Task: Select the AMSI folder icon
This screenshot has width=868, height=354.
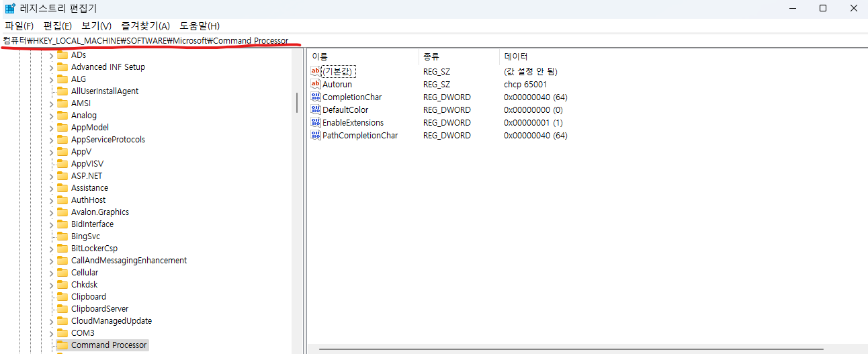Action: point(62,103)
